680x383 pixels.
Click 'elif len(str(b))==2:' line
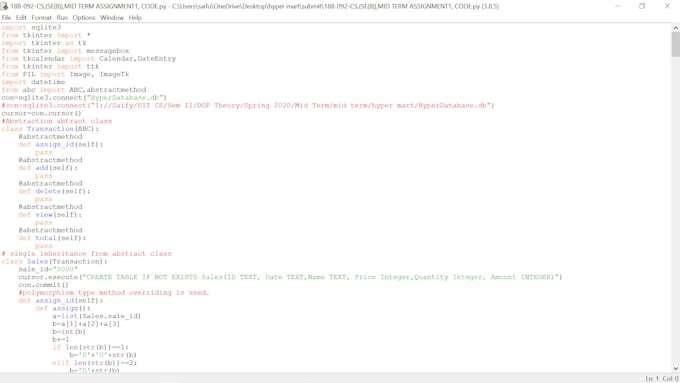click(x=95, y=363)
